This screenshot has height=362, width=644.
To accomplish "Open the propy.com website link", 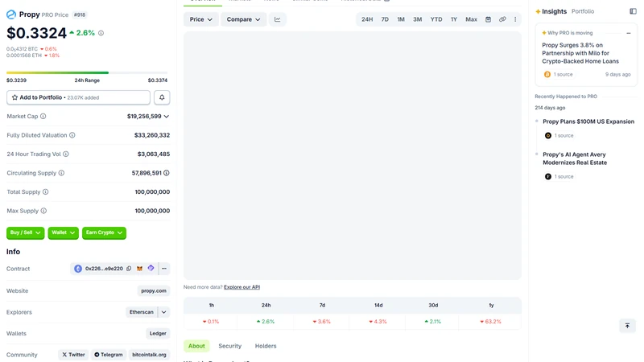I will [x=154, y=290].
